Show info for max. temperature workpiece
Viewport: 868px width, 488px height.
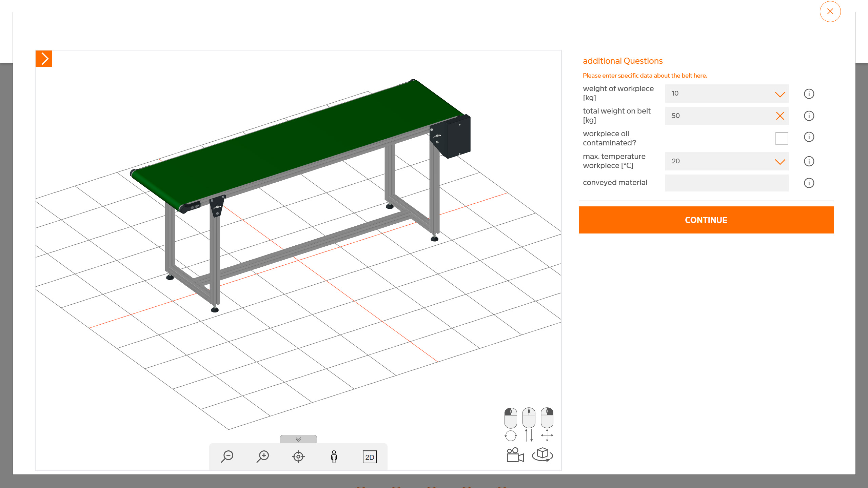pyautogui.click(x=809, y=161)
